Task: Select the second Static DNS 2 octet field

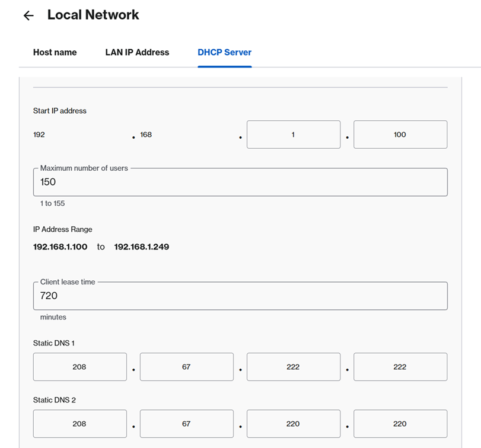Action: click(186, 424)
